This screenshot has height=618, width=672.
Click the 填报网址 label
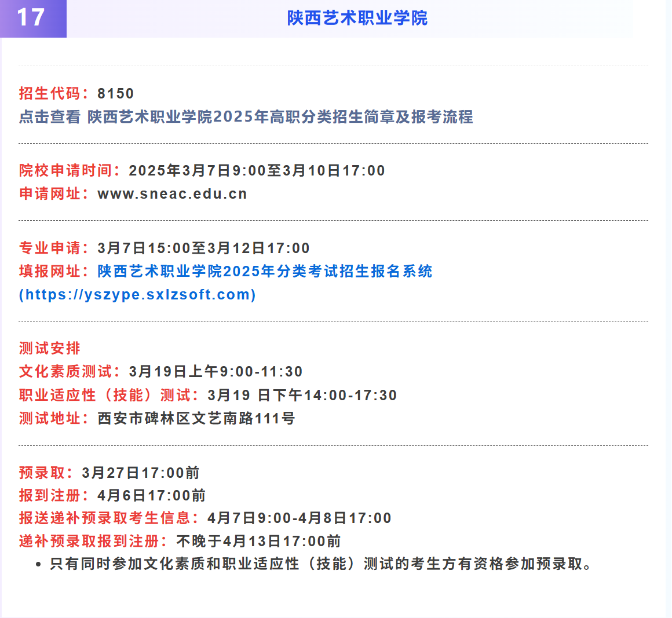[48, 271]
